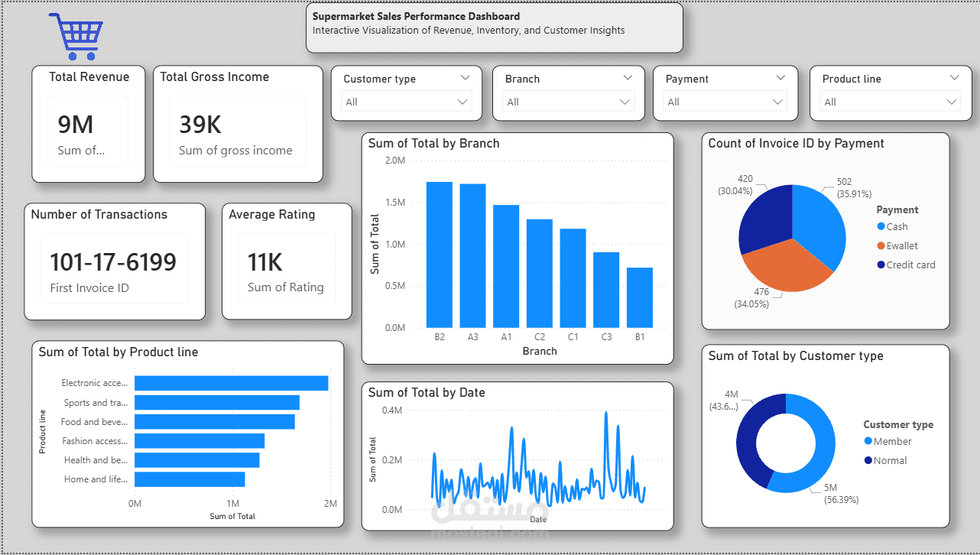Click the 420 (30.04%) pie data label
Viewport: 980px width, 555px height.
[x=735, y=184]
